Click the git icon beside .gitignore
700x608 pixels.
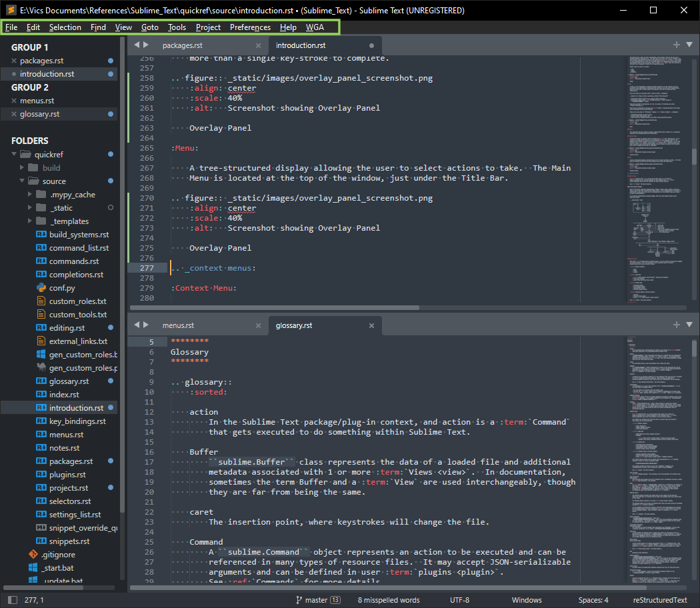[x=33, y=555]
